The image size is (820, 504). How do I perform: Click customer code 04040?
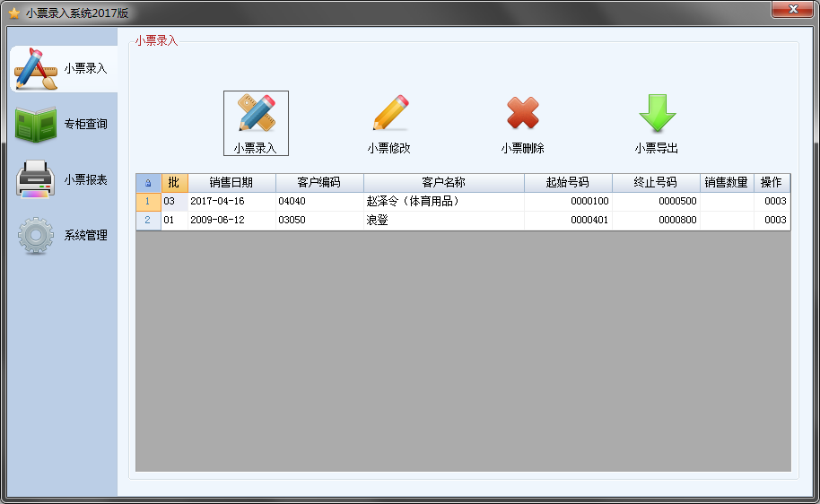(319, 202)
